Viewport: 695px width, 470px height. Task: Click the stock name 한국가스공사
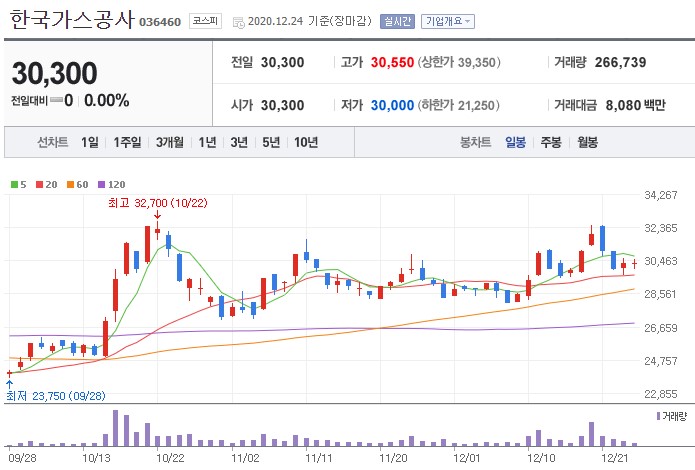click(x=71, y=20)
